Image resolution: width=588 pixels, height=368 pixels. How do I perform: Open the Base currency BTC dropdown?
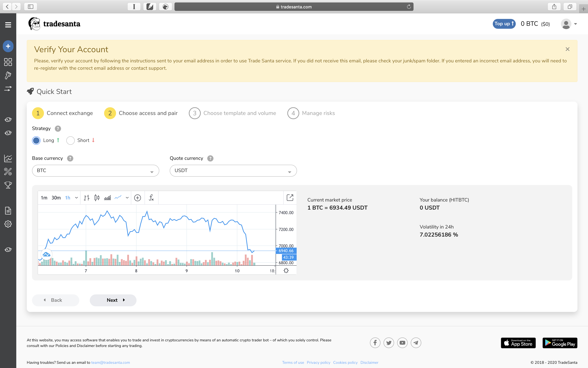pyautogui.click(x=96, y=171)
